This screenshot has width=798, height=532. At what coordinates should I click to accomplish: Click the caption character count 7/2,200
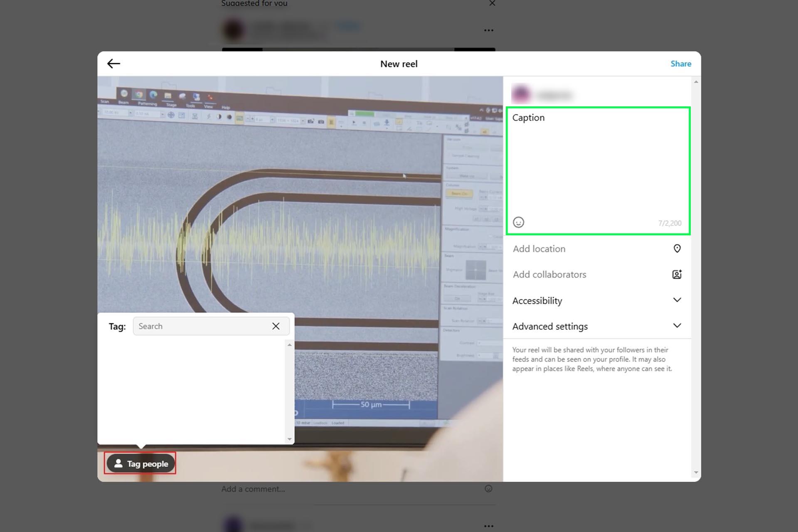670,223
